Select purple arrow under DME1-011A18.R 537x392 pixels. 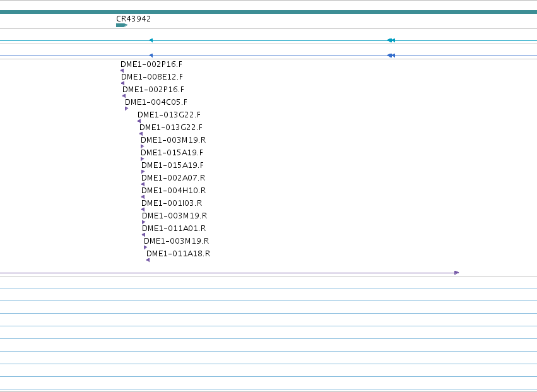point(148,260)
